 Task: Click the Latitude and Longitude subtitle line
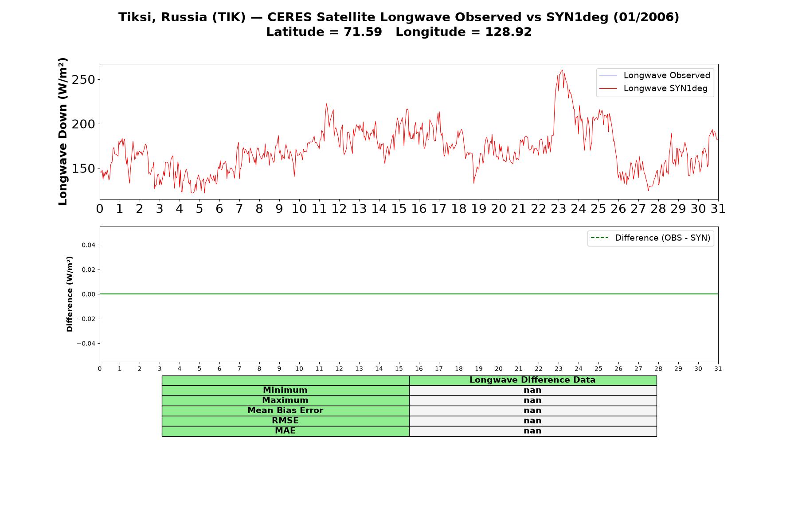tap(399, 32)
